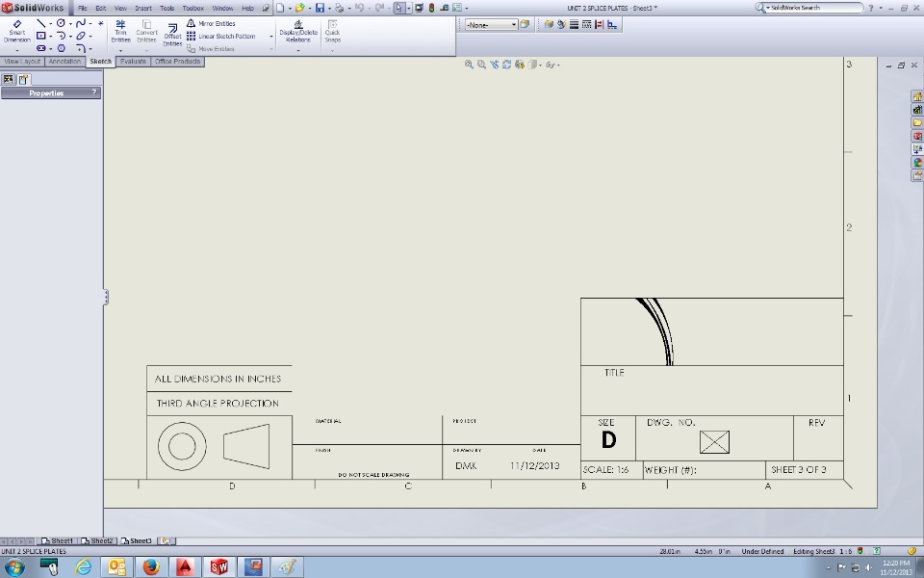Expand the Linear Sketch Pattern dropdown arrow

[x=271, y=36]
